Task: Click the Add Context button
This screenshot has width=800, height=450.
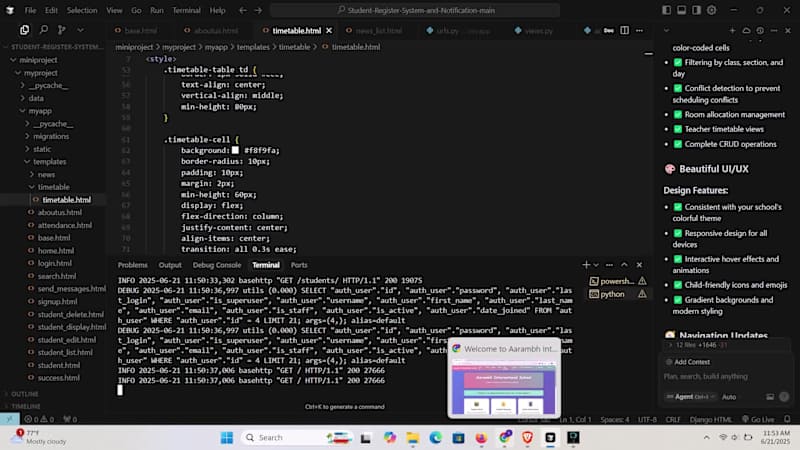Action: [x=688, y=362]
